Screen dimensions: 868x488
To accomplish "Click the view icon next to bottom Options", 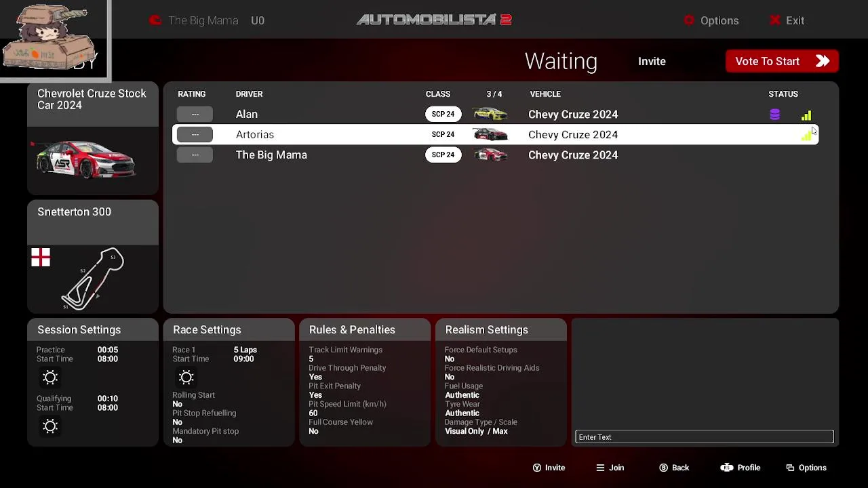I will pyautogui.click(x=790, y=468).
